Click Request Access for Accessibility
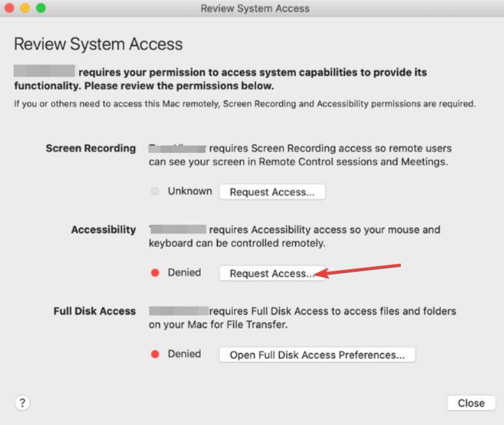The image size is (504, 425). [x=272, y=273]
